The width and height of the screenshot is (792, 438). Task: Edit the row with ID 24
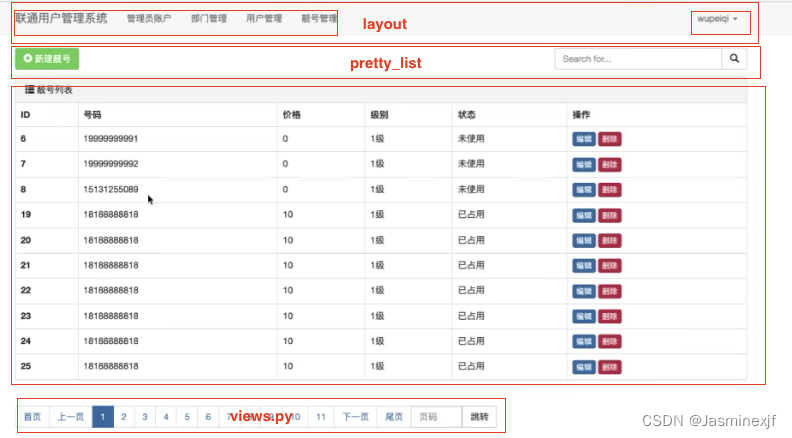(584, 342)
